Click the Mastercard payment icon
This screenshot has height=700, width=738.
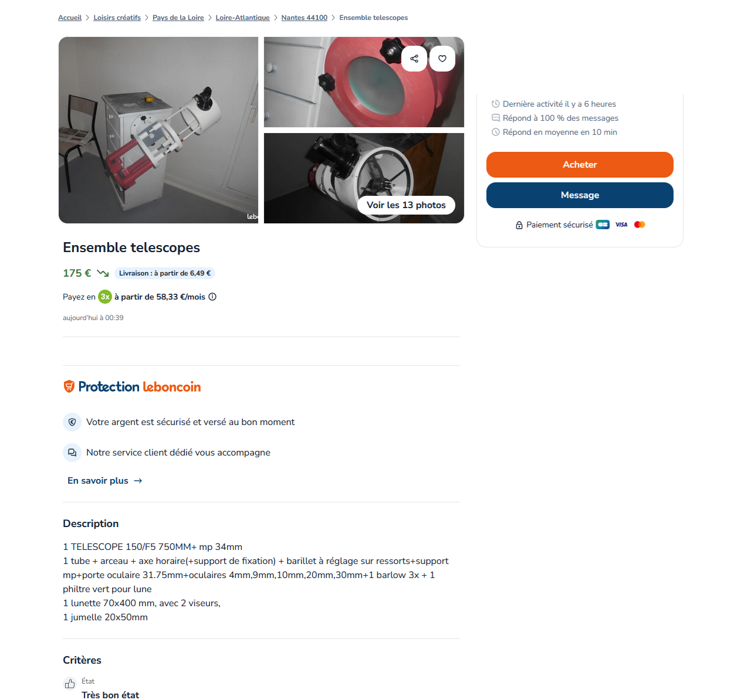click(x=639, y=225)
